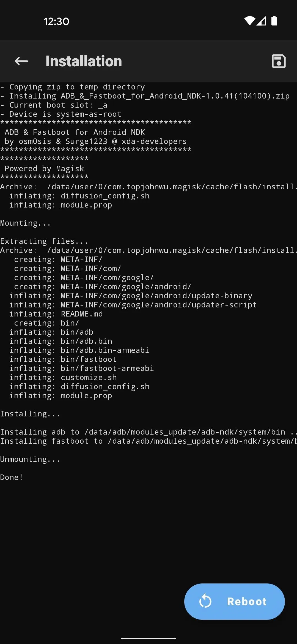Tap the battery status icon
This screenshot has width=297, height=644.
[274, 21]
